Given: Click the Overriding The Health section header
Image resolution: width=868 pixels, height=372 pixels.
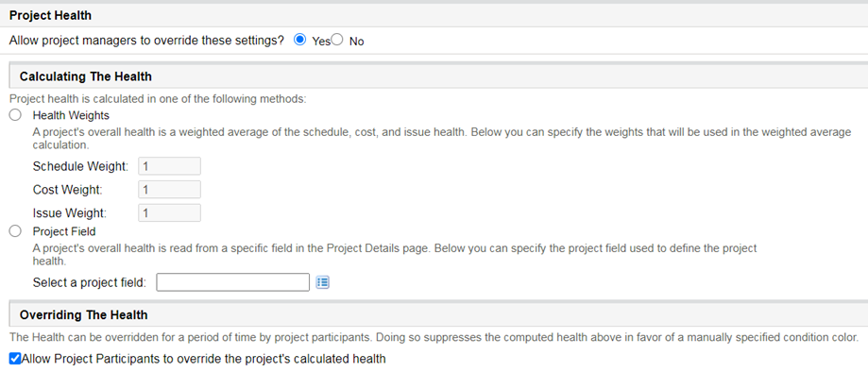Looking at the screenshot, I should point(84,315).
